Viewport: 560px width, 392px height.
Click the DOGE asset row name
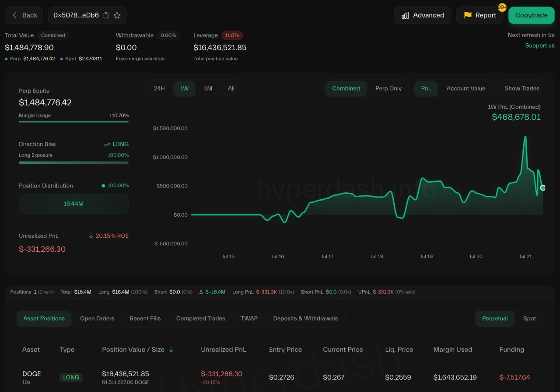click(x=31, y=374)
